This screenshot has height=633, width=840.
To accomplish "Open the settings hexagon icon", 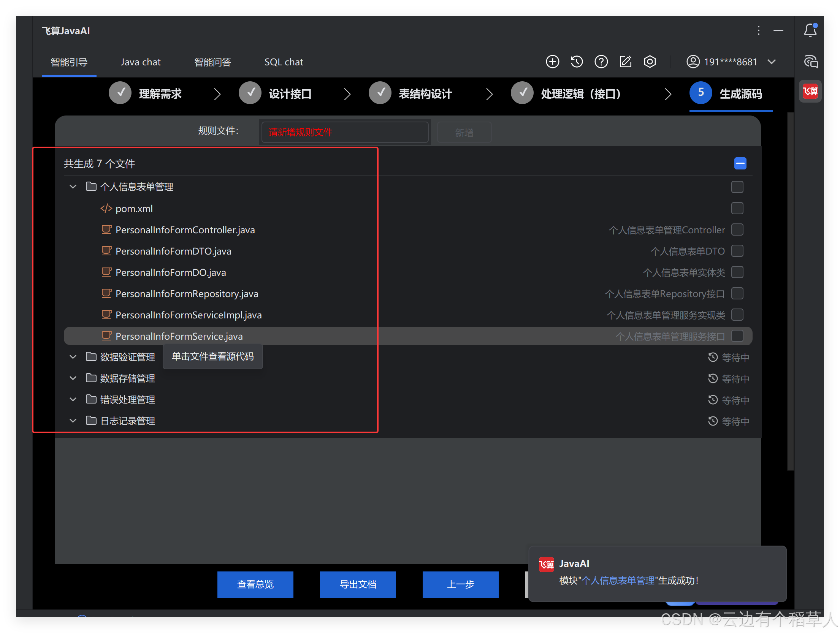I will pos(650,62).
